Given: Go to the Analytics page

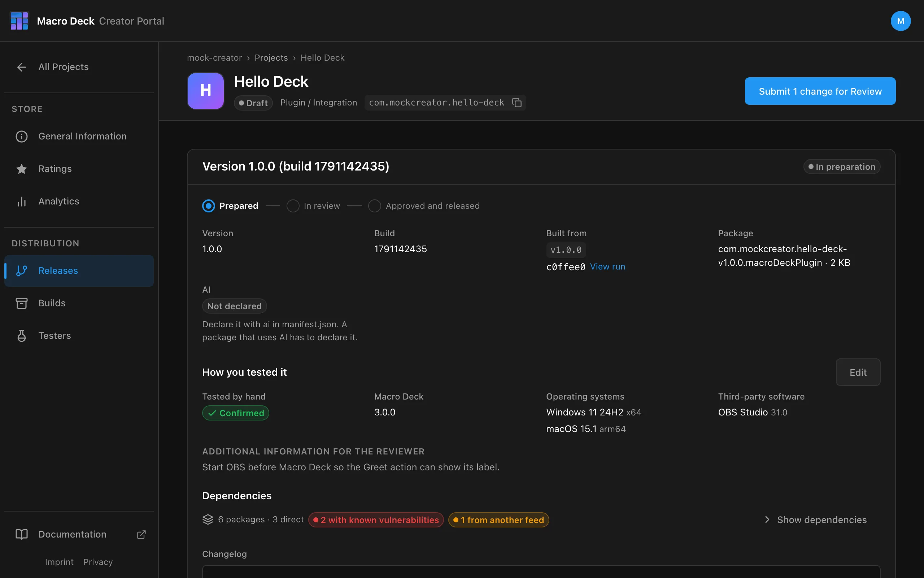Looking at the screenshot, I should (x=79, y=202).
